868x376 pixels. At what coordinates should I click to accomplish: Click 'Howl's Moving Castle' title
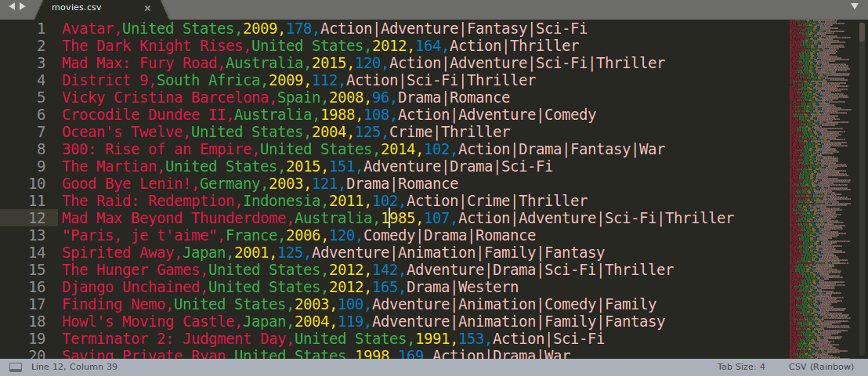click(x=148, y=322)
